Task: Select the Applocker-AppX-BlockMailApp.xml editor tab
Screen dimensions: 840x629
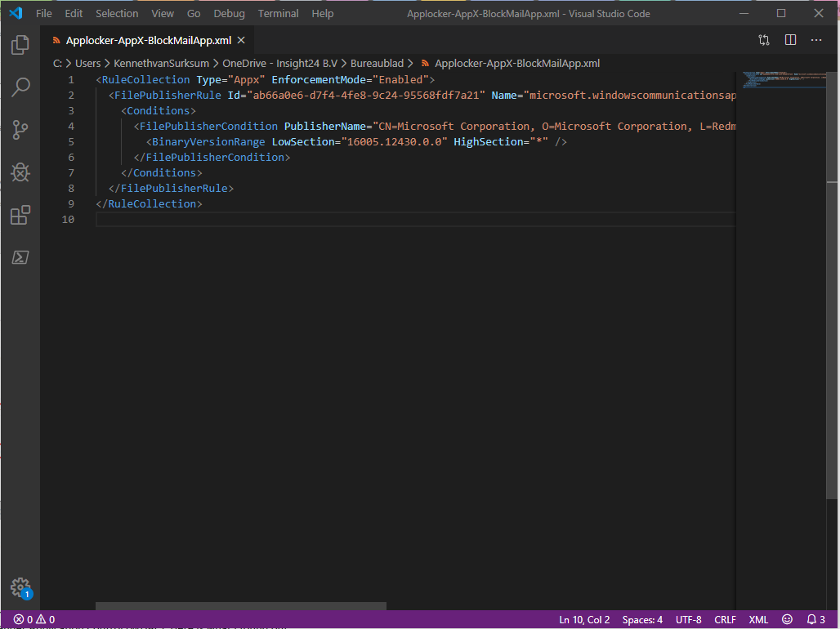Action: click(x=149, y=40)
